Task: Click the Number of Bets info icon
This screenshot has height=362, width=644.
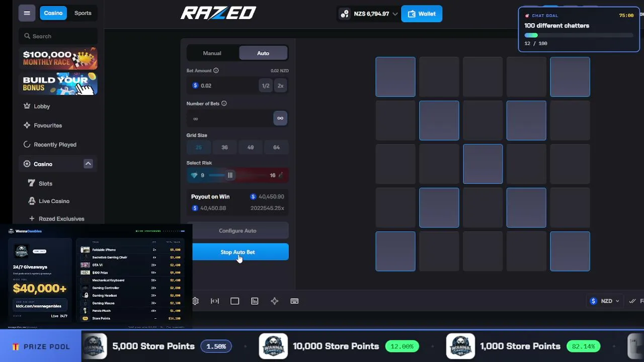Action: [x=224, y=104]
